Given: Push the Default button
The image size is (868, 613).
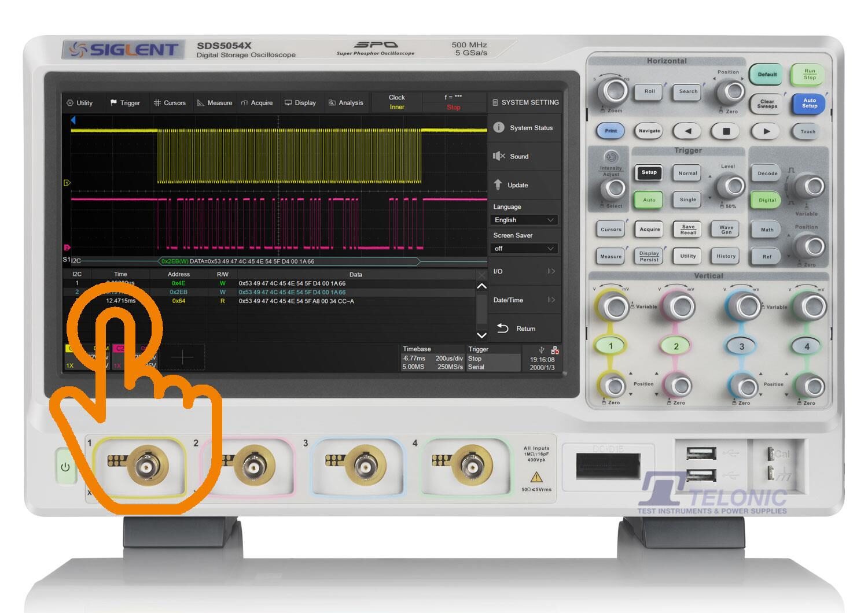Looking at the screenshot, I should [767, 74].
